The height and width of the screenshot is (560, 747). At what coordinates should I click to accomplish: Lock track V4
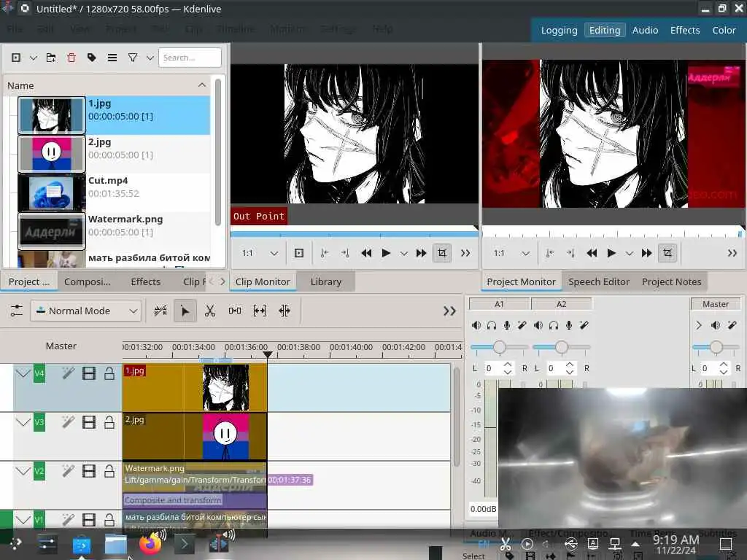point(109,373)
